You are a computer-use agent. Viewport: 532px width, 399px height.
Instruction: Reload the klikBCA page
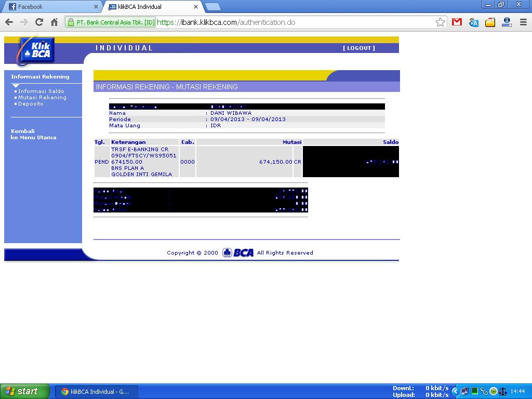[x=39, y=22]
